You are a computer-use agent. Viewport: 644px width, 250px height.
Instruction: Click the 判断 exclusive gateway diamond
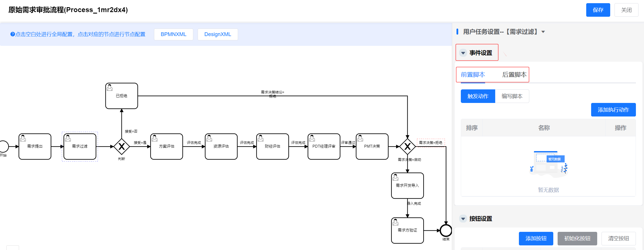point(122,146)
